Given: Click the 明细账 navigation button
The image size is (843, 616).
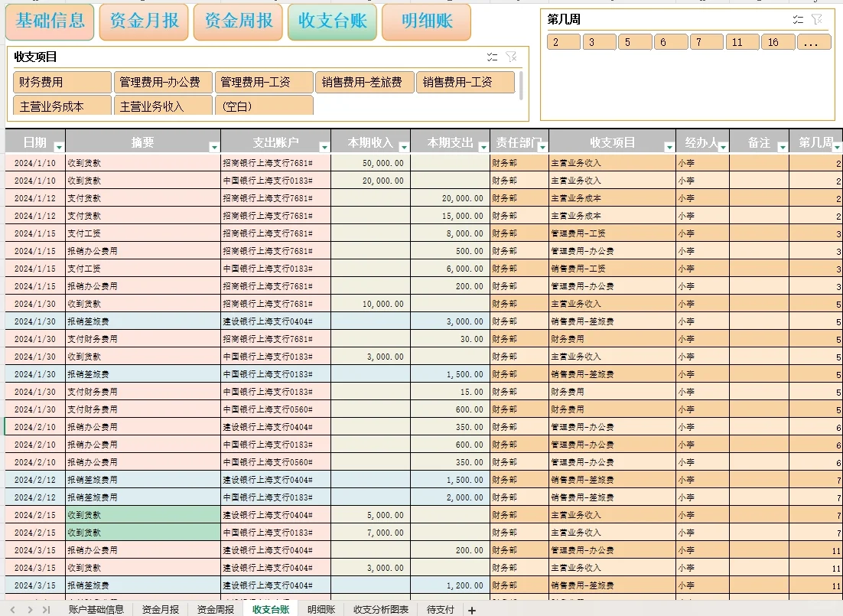Looking at the screenshot, I should (x=427, y=21).
